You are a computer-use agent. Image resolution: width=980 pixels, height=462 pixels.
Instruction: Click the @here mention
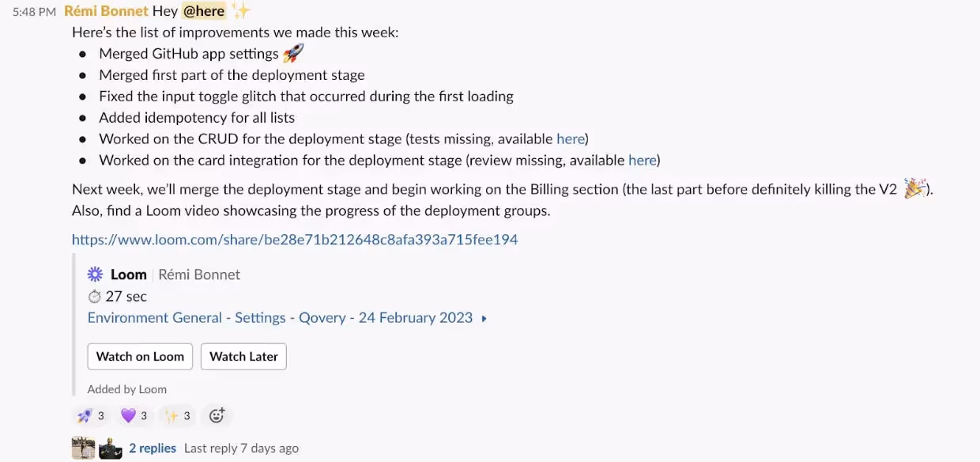(x=204, y=10)
